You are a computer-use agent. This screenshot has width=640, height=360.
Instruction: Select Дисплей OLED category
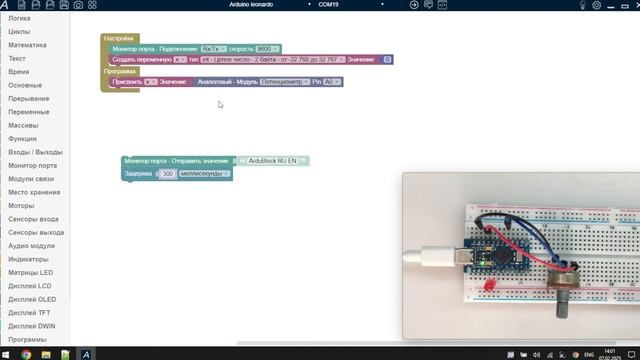pyautogui.click(x=32, y=300)
